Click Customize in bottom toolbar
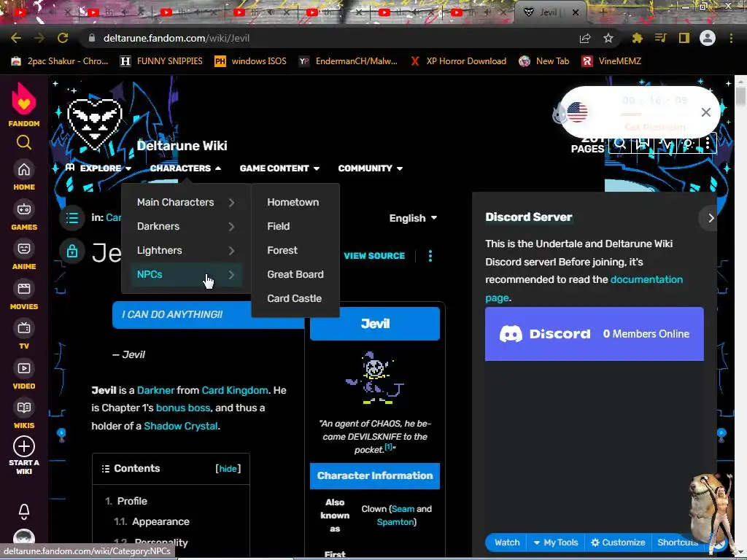Image resolution: width=747 pixels, height=560 pixels. point(618,542)
